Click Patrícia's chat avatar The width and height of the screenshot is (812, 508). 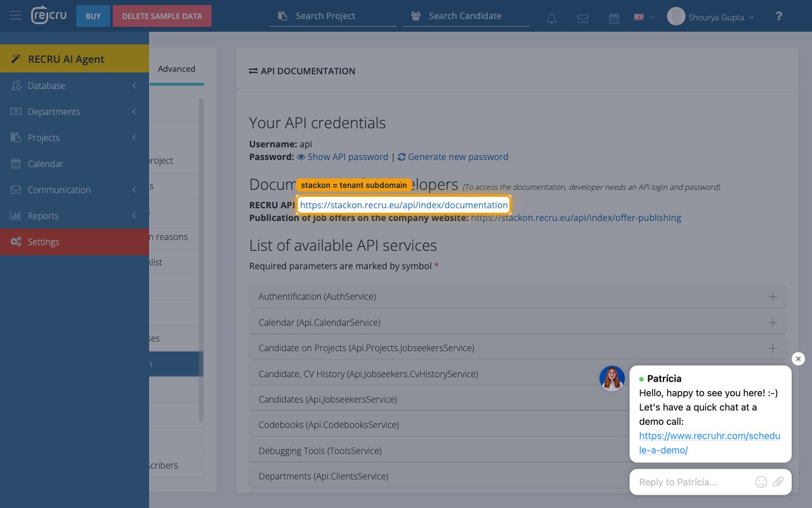612,378
